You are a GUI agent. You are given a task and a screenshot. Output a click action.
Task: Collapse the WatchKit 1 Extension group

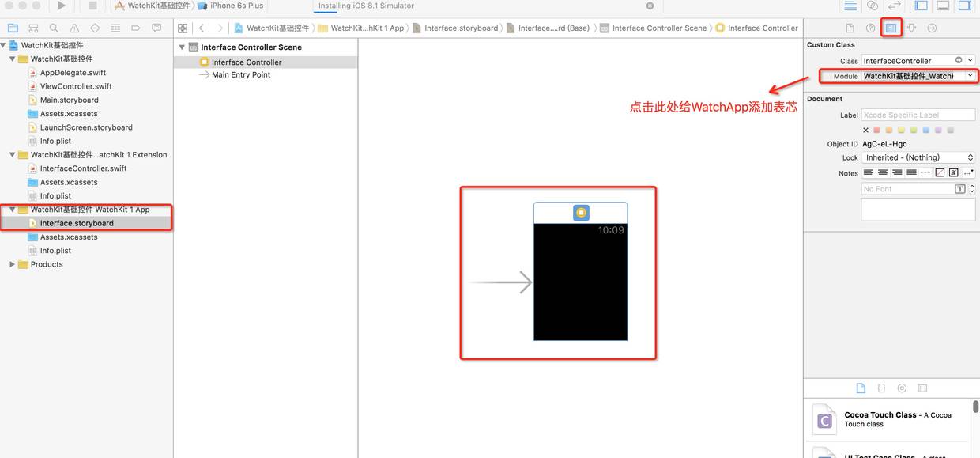[12, 154]
